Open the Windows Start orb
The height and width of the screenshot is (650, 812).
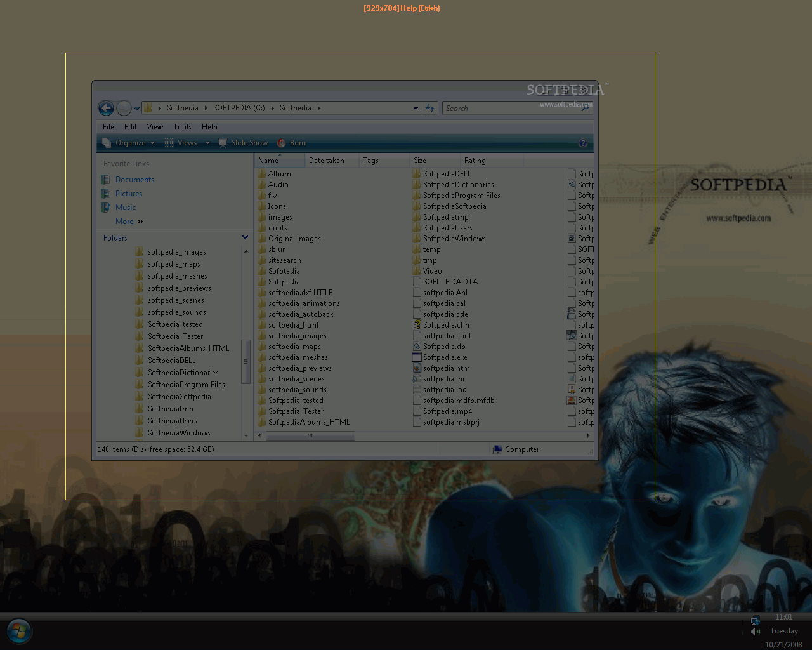19,631
